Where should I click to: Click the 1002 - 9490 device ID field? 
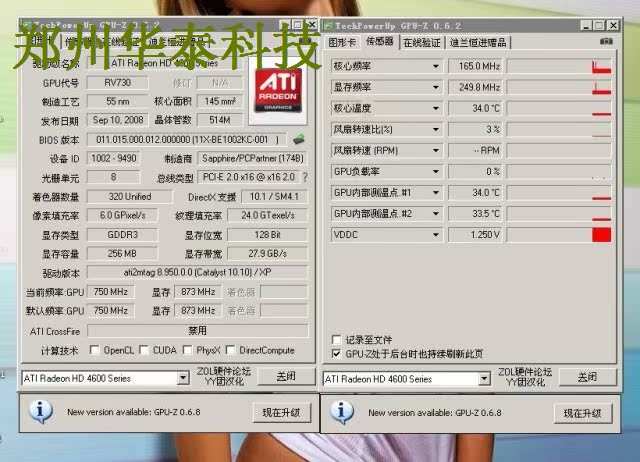click(x=113, y=158)
